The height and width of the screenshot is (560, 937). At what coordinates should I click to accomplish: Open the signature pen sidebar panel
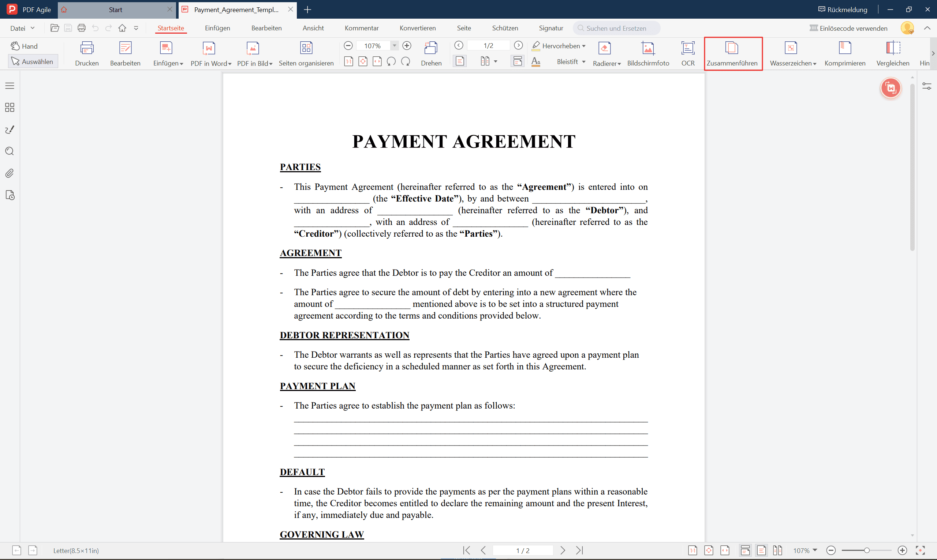pyautogui.click(x=10, y=129)
